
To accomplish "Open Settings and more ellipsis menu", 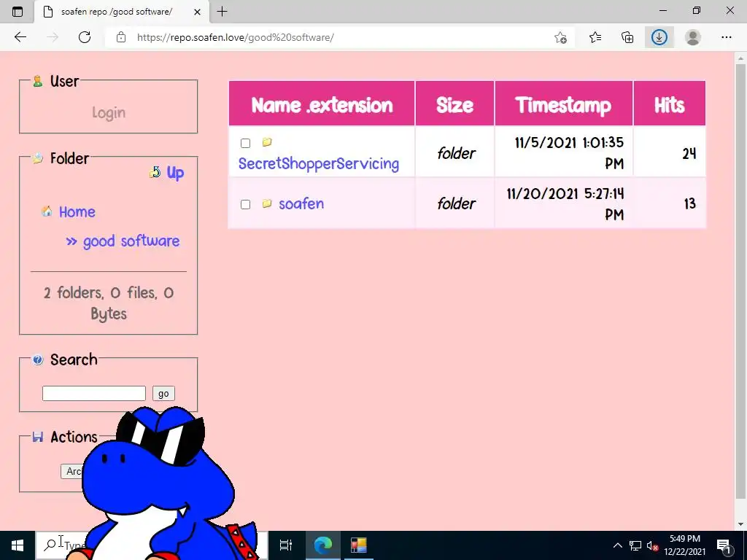I will pos(726,37).
